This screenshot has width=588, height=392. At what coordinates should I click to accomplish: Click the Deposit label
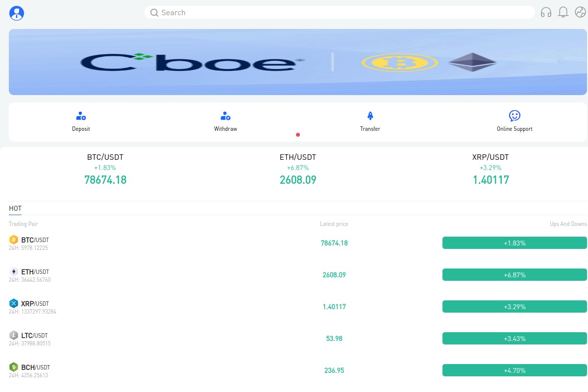click(x=81, y=129)
